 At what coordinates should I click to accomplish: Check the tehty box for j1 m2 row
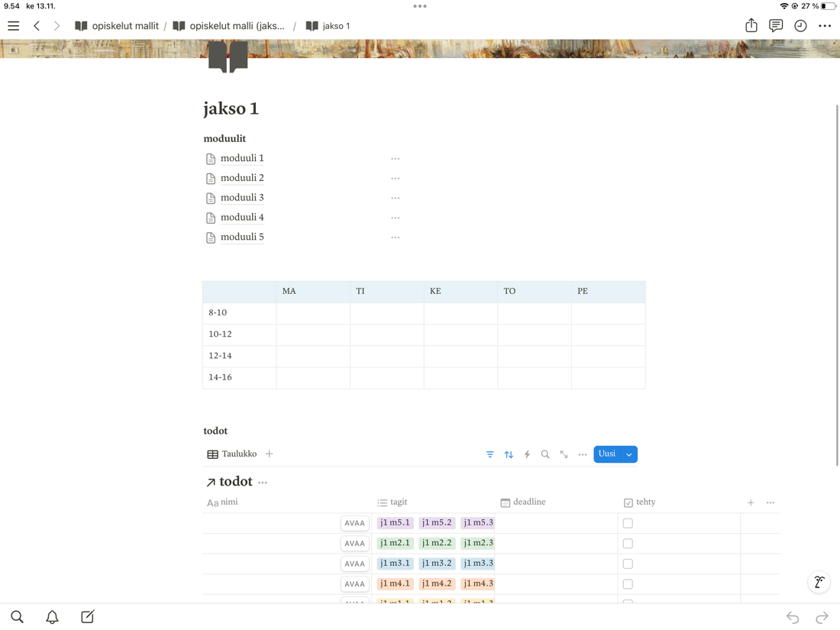pos(628,544)
